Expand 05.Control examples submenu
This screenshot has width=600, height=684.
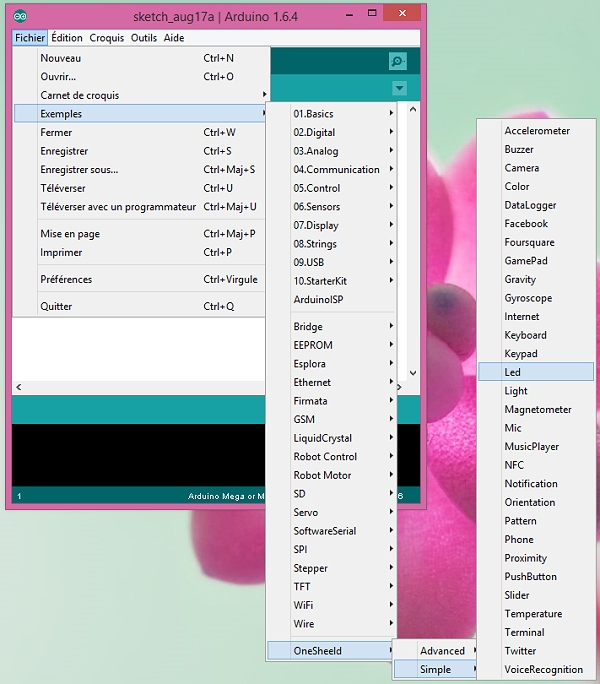[332, 188]
